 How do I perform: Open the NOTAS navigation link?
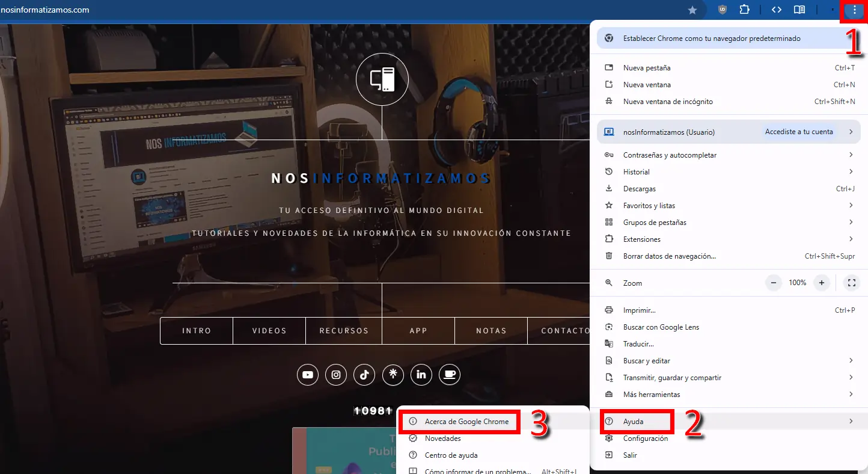(491, 331)
